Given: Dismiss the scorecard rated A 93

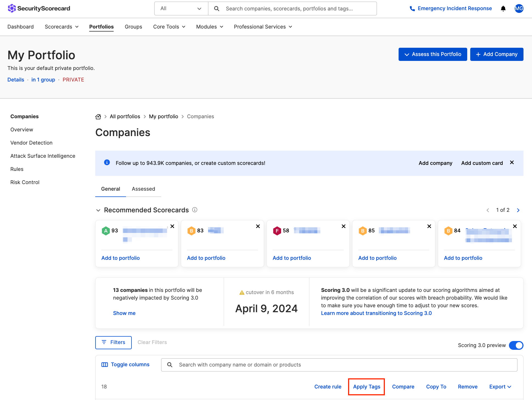Looking at the screenshot, I should pyautogui.click(x=172, y=226).
